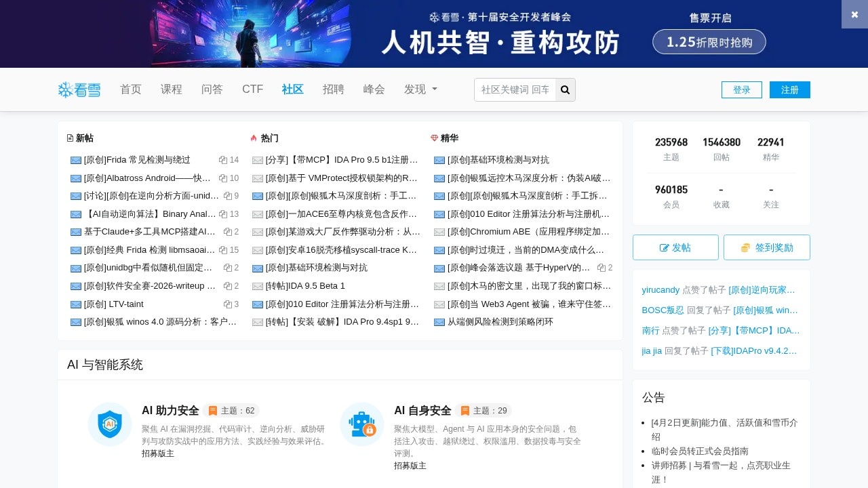Screen dimensions: 868x488
Task: Click the envelope icon beside Frida 常见检测与绕过
Action: point(76,160)
